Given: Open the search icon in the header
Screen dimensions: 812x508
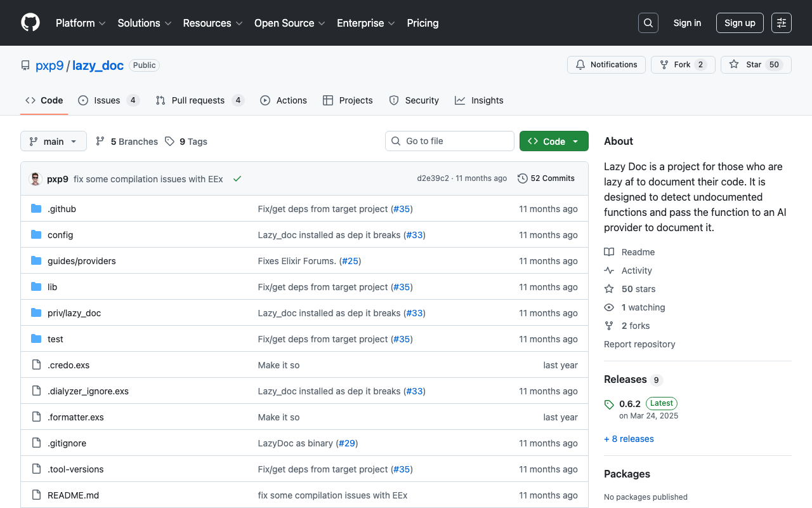Looking at the screenshot, I should [648, 22].
